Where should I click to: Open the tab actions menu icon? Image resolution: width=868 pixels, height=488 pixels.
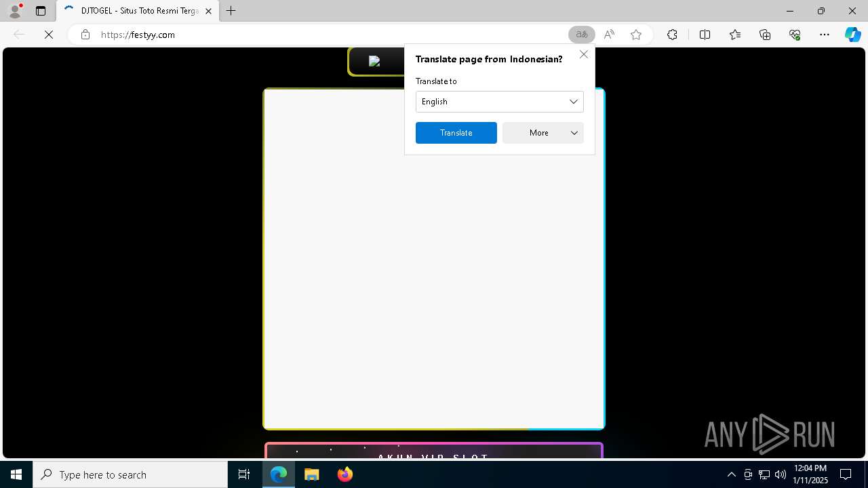pyautogui.click(x=41, y=11)
